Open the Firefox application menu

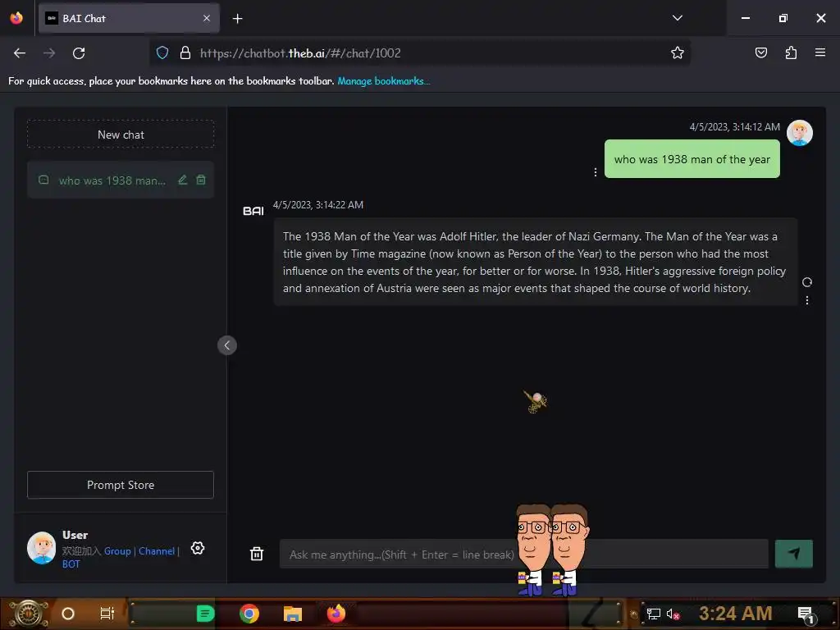820,52
